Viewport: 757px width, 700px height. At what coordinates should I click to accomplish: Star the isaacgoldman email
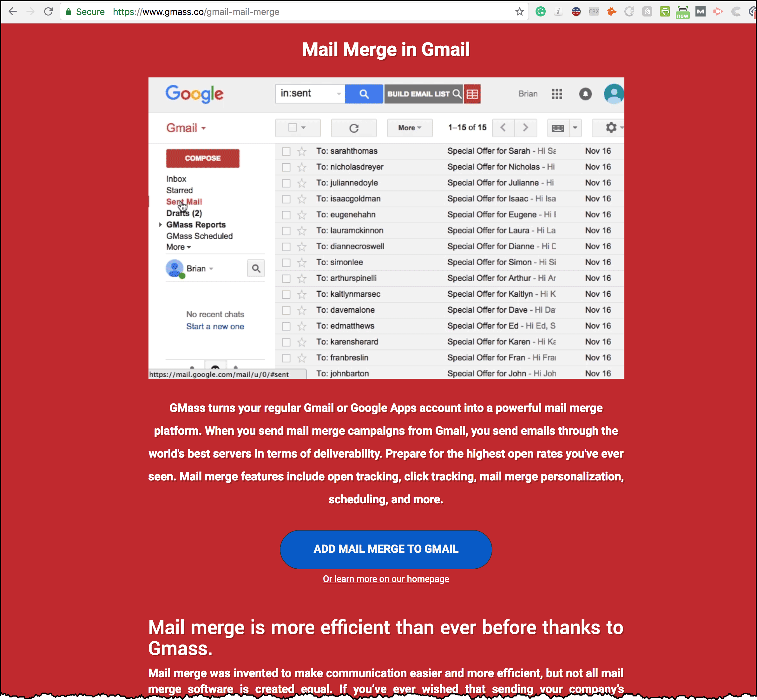coord(301,199)
